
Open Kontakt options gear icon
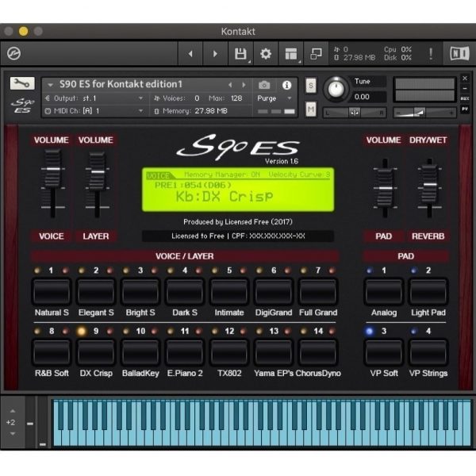coord(266,54)
